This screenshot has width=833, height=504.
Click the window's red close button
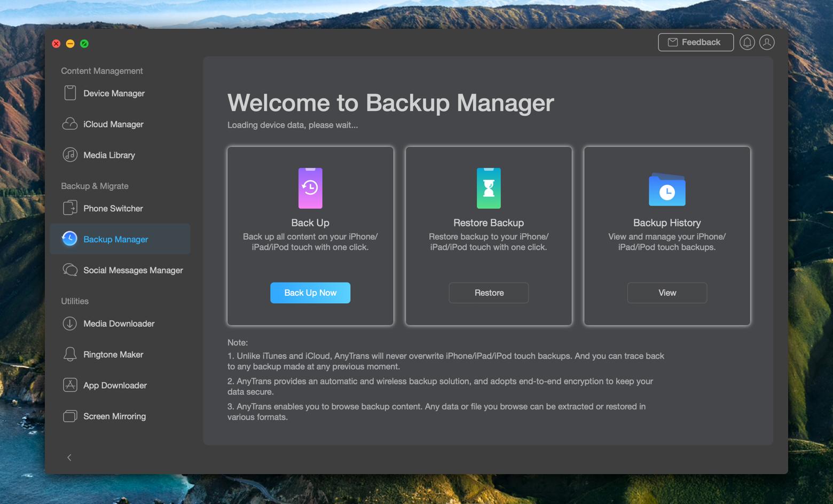(56, 44)
